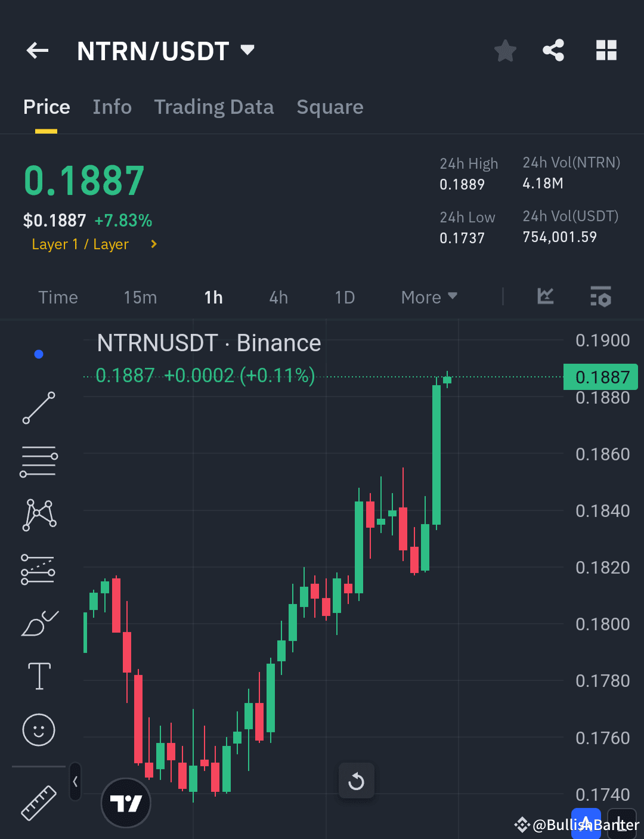This screenshot has width=644, height=839.
Task: Expand the More timeframe dropdown
Action: (428, 297)
